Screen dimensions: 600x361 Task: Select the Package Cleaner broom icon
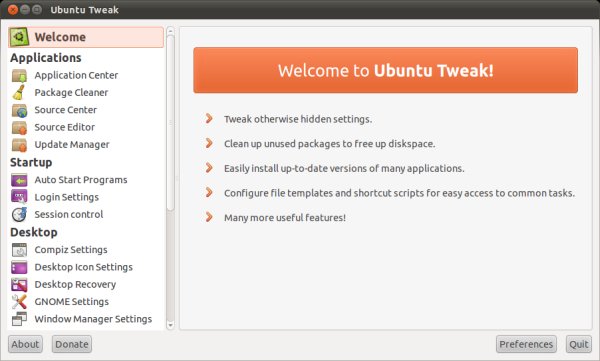click(19, 93)
